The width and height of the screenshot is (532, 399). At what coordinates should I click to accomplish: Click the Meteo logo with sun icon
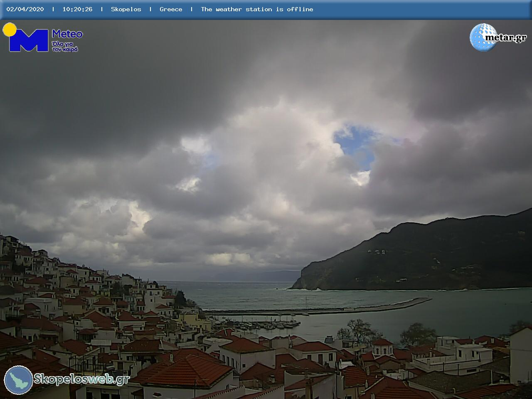43,37
